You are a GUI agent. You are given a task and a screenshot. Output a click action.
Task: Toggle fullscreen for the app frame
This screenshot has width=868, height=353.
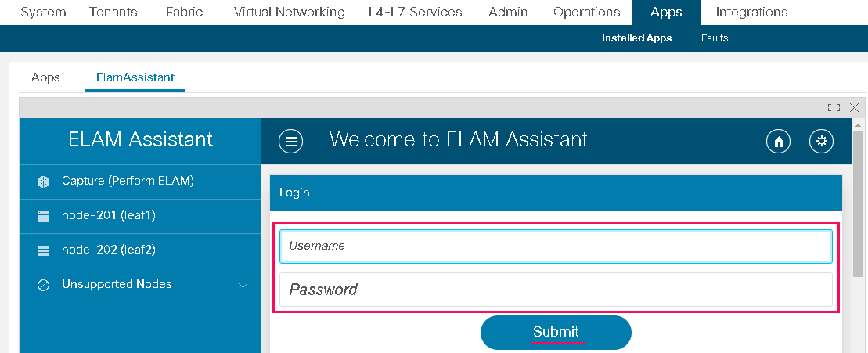tap(834, 107)
